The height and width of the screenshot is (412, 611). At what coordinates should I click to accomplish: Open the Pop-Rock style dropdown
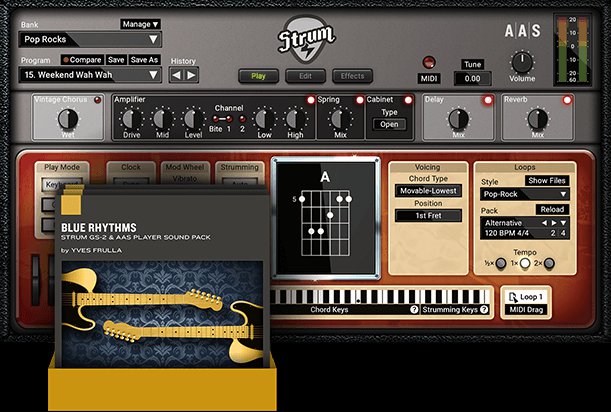[x=524, y=194]
